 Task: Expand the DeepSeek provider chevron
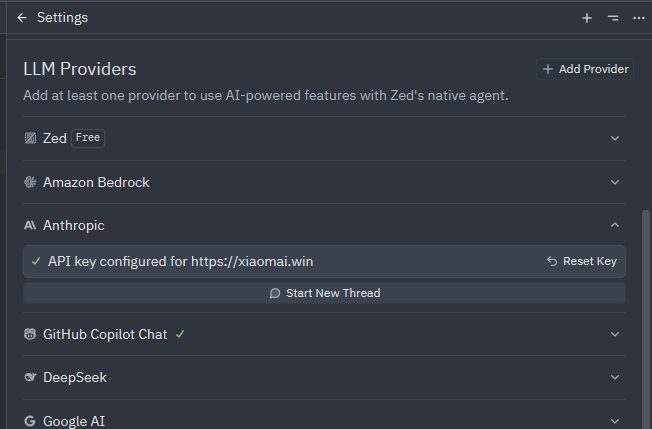tap(615, 377)
